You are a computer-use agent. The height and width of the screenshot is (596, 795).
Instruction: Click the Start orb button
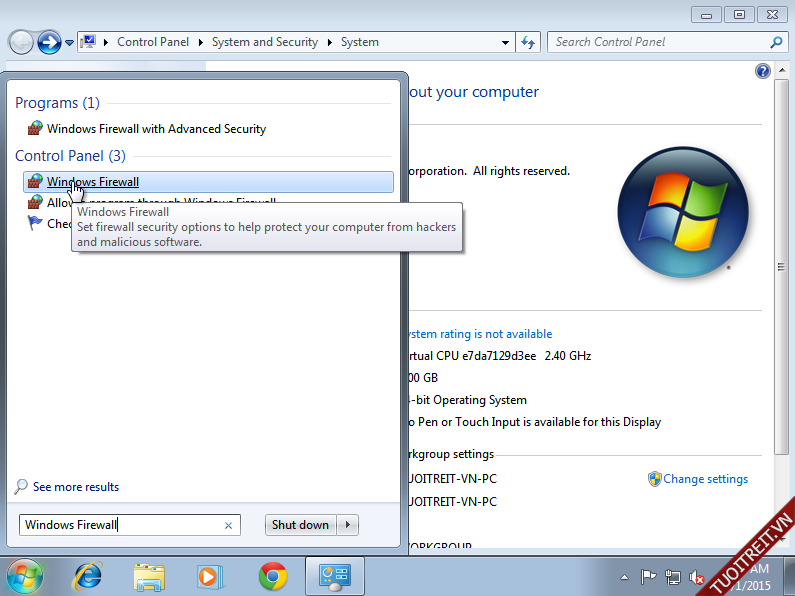[x=26, y=576]
